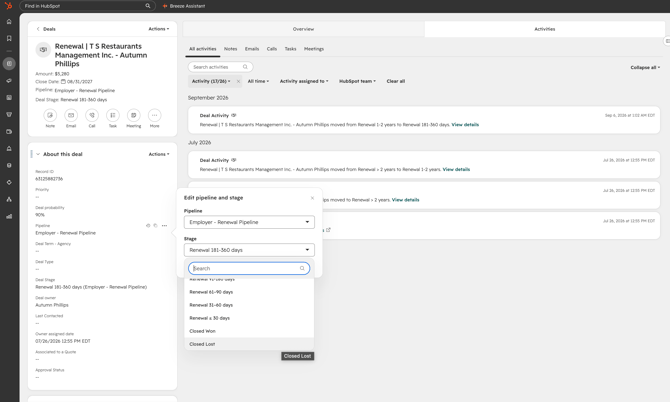Go back to Deals list
The height and width of the screenshot is (402, 670).
[46, 29]
